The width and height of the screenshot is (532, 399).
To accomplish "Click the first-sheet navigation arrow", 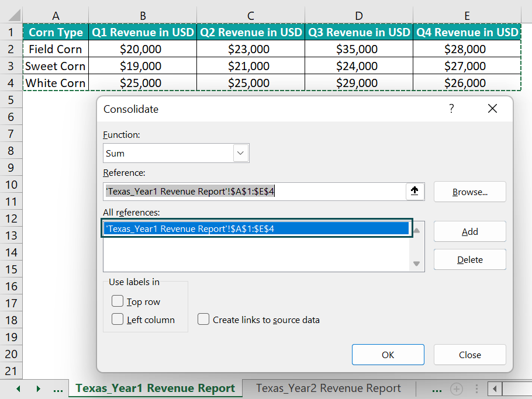I will [18, 388].
